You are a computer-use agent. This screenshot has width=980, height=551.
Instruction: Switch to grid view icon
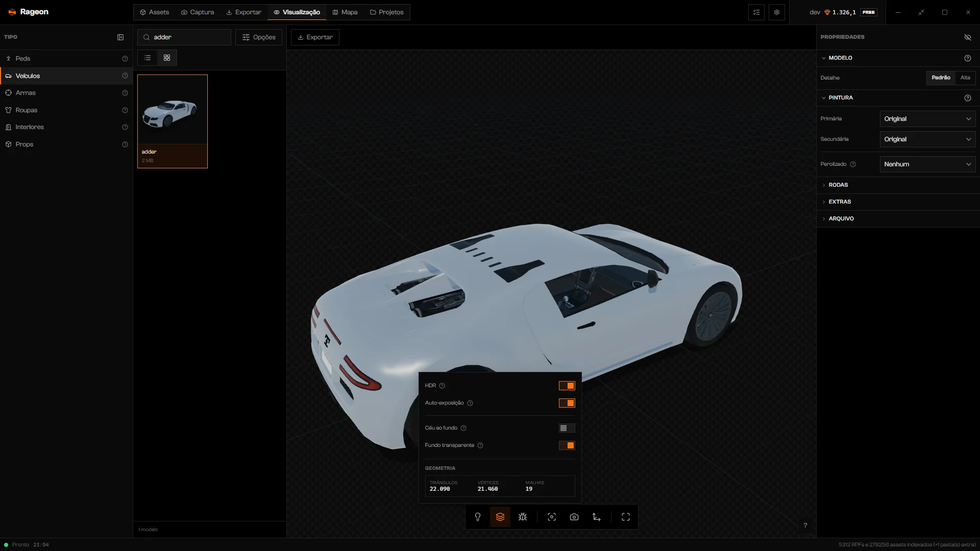click(x=167, y=58)
